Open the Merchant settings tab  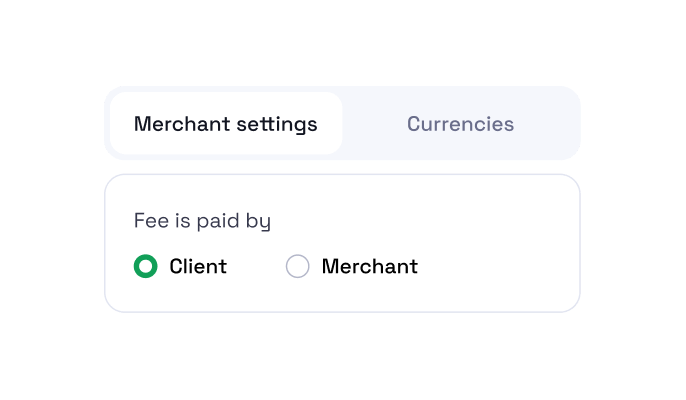pos(226,123)
